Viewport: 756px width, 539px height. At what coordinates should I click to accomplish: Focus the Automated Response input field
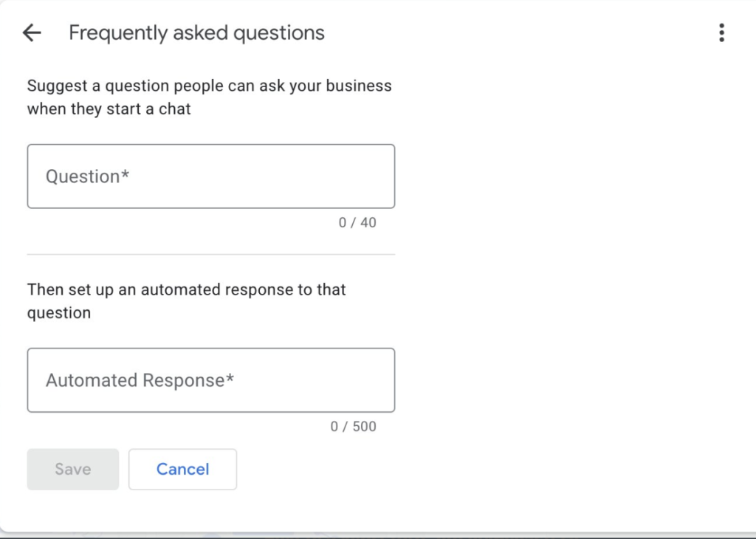[x=210, y=380]
